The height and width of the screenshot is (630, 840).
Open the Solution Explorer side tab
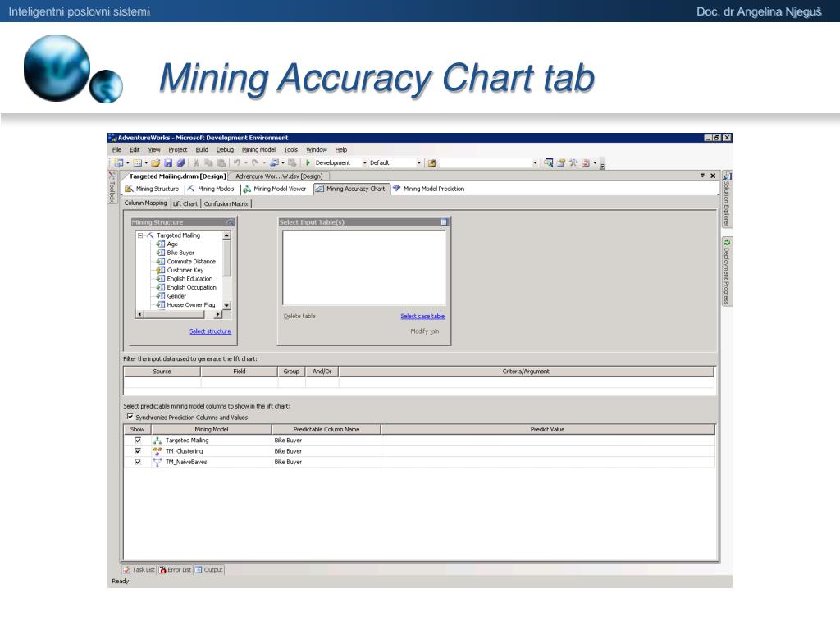click(x=727, y=199)
